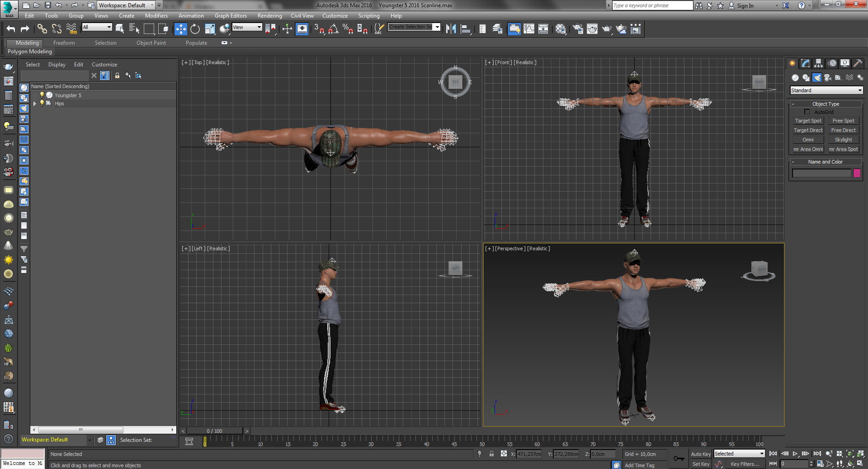Click the Omni light button

click(808, 140)
